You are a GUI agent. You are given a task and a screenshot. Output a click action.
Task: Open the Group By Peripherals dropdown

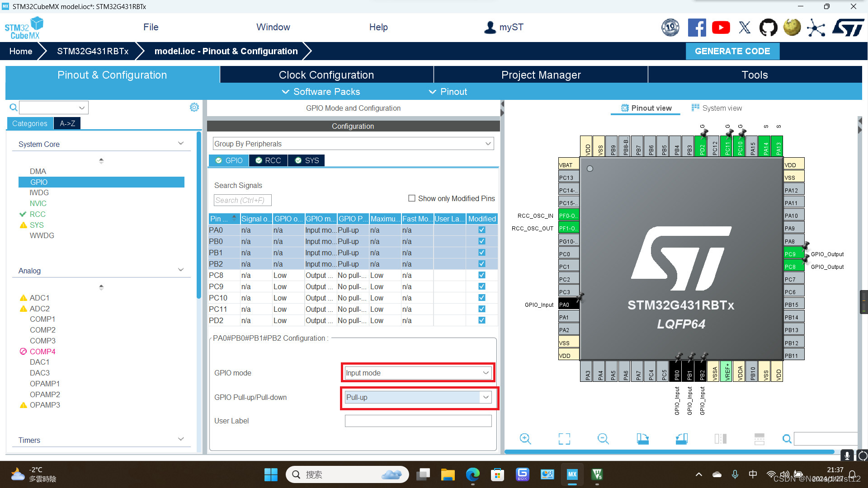353,144
